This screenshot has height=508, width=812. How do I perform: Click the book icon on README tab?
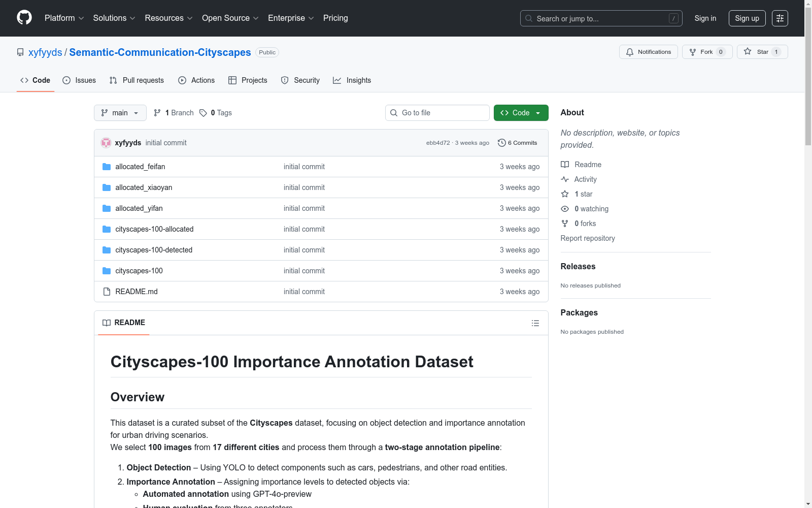click(107, 323)
